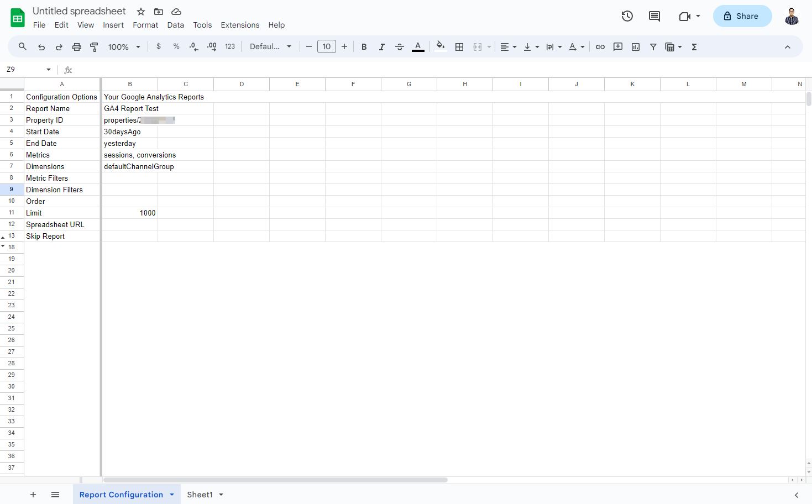Open the View menu
The height and width of the screenshot is (504, 812).
[86, 25]
